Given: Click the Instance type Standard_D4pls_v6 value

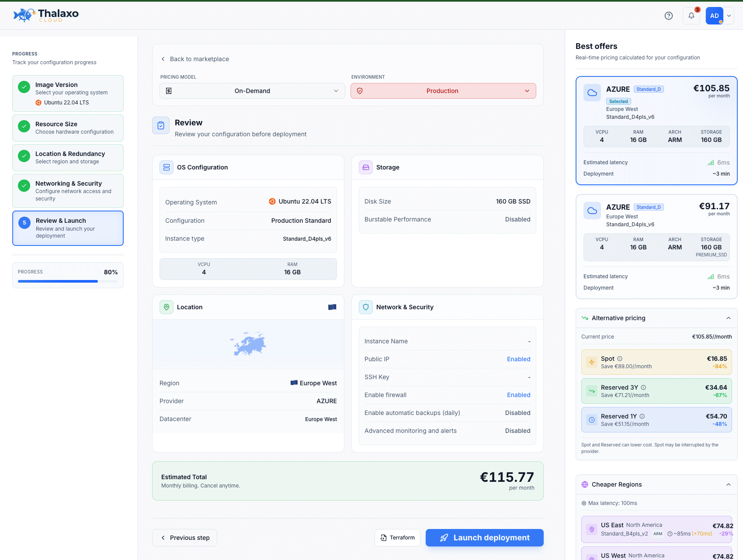Looking at the screenshot, I should 307,239.
